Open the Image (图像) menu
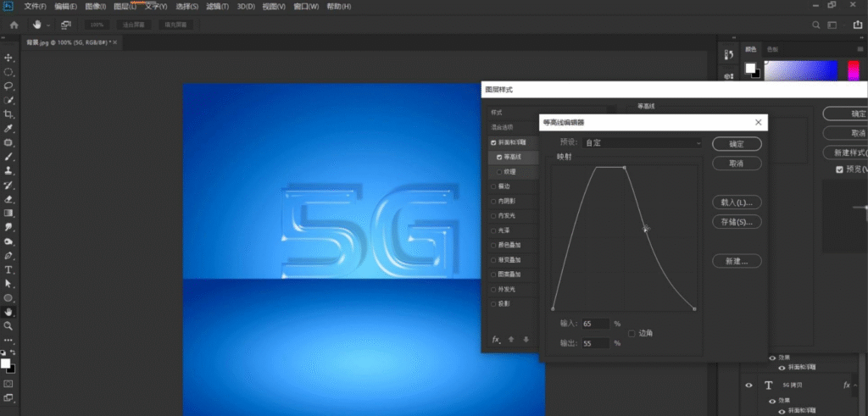Screen dimensions: 868x416 96,7
